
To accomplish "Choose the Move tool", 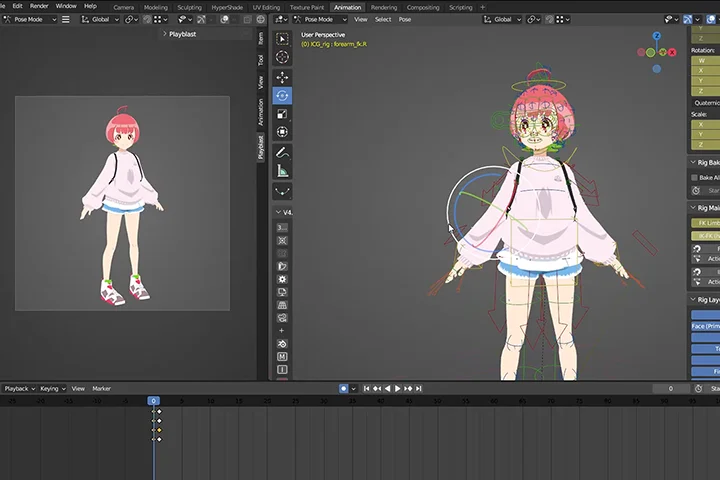I will point(282,77).
